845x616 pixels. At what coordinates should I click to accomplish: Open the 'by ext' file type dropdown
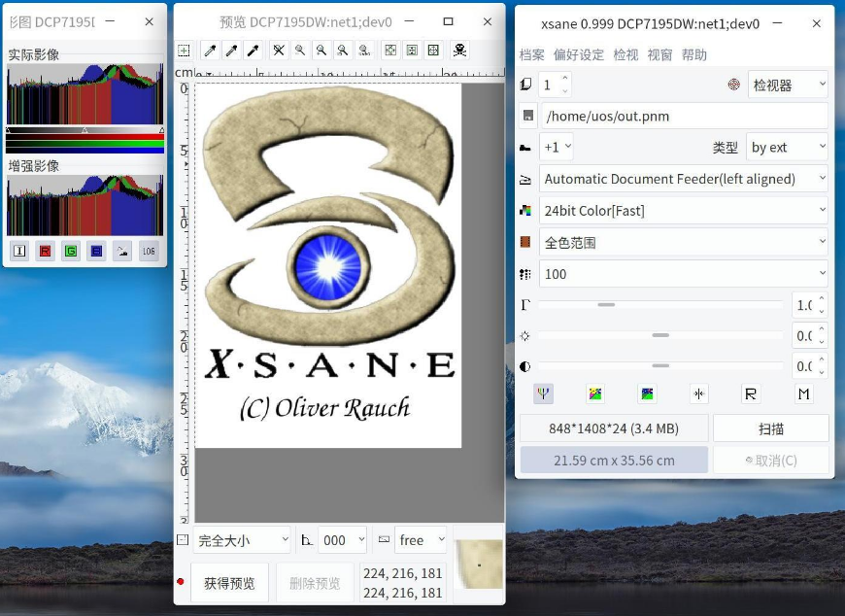coord(787,147)
